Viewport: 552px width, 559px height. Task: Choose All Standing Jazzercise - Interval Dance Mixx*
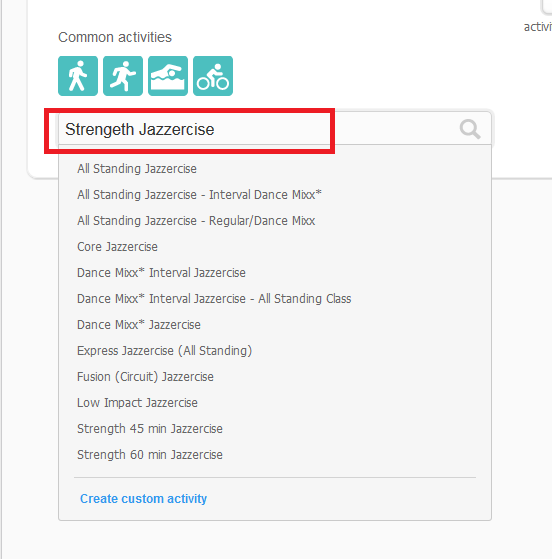coord(199,195)
